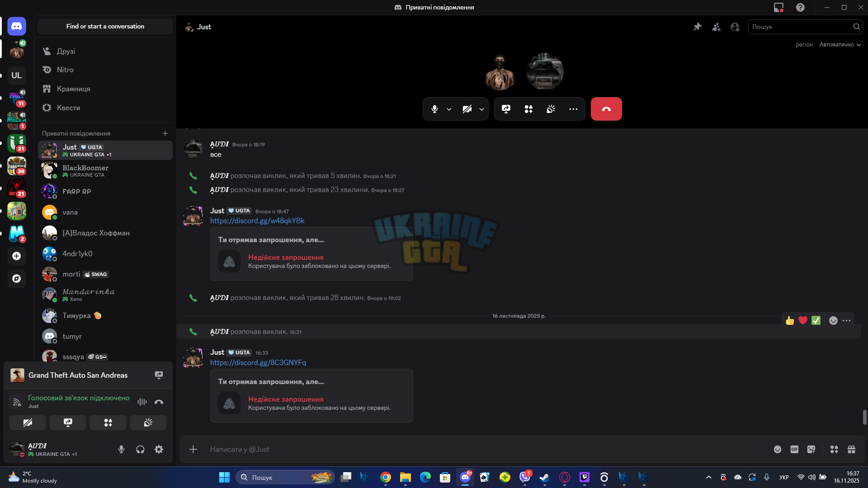Add a reaction via smiley icon

click(x=833, y=321)
